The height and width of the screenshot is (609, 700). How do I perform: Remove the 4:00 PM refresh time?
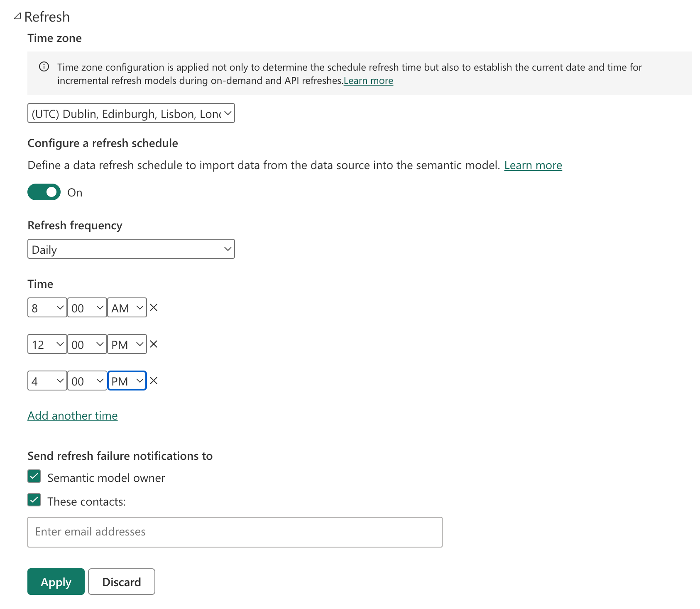click(153, 380)
